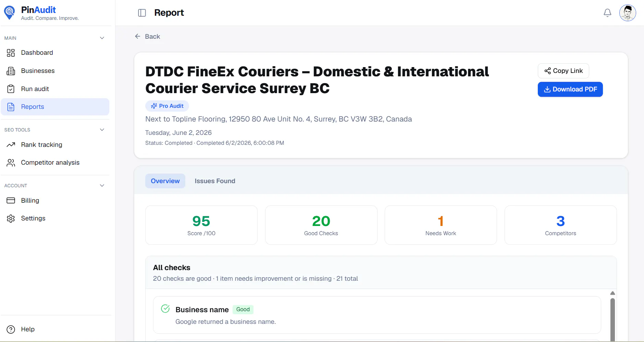
Task: Go Back to the reports list
Action: point(148,36)
